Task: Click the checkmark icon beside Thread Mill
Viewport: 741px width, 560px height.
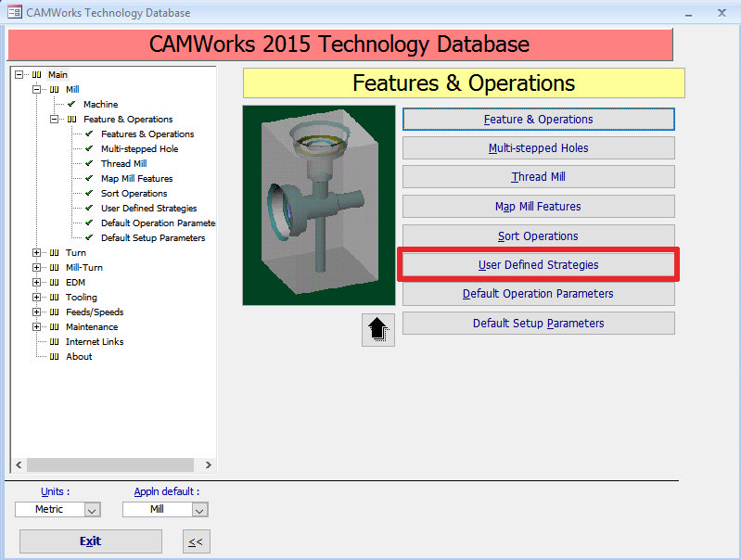Action: point(89,164)
